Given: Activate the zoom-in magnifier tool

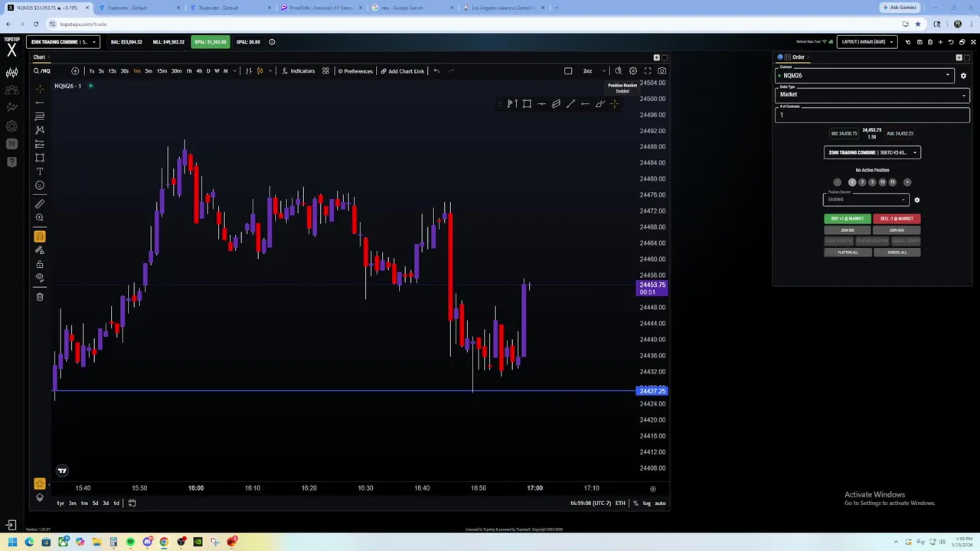Looking at the screenshot, I should pyautogui.click(x=40, y=218).
